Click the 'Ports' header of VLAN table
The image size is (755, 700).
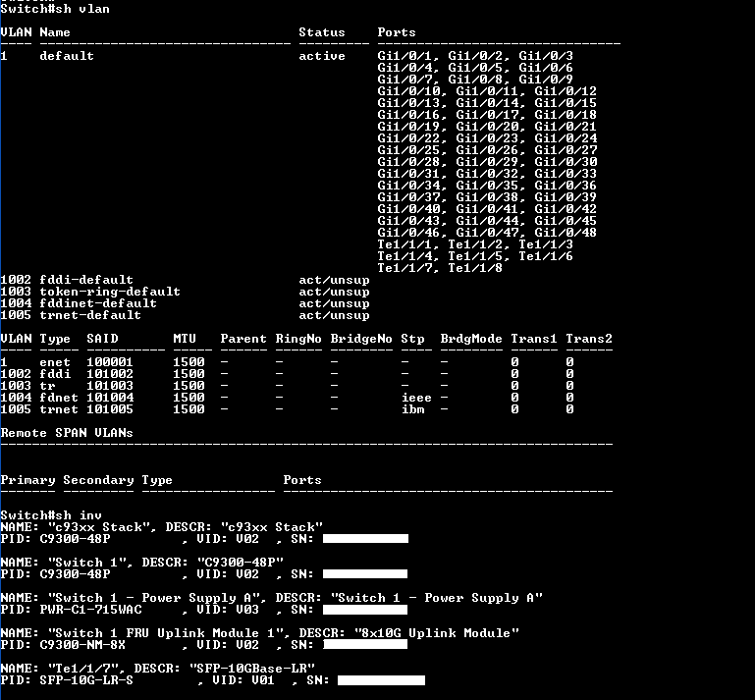click(397, 32)
